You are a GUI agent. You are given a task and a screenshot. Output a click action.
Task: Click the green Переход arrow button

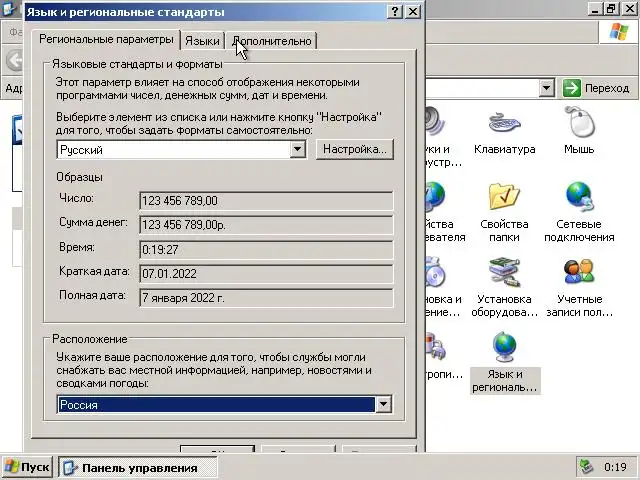click(x=571, y=88)
